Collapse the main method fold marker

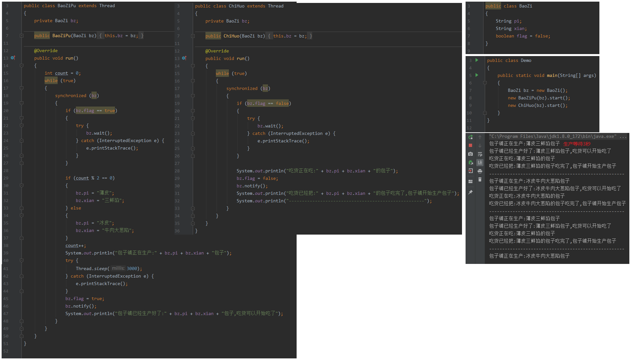click(x=485, y=83)
